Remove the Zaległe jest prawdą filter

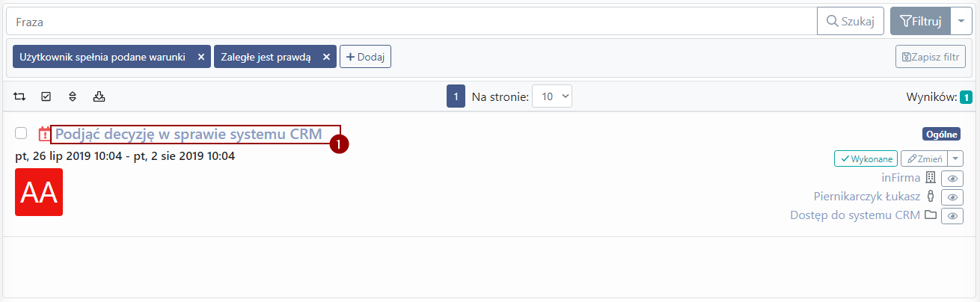(326, 57)
